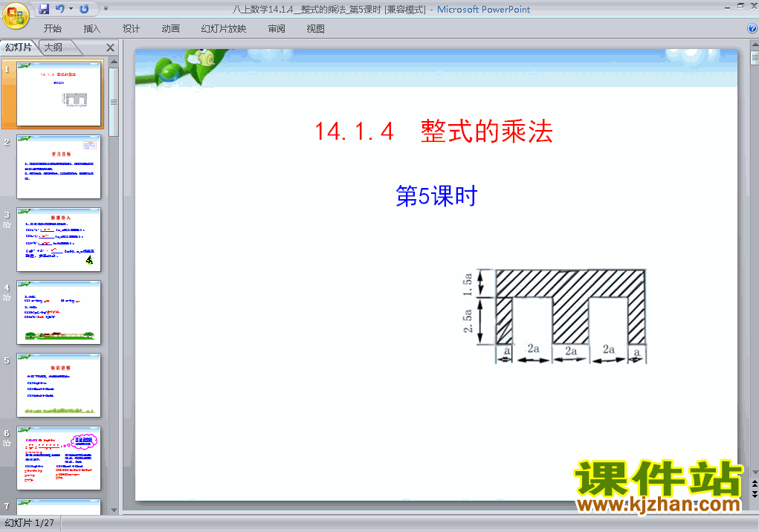Open the 插入 ribbon tab
The image size is (759, 532).
coord(91,28)
